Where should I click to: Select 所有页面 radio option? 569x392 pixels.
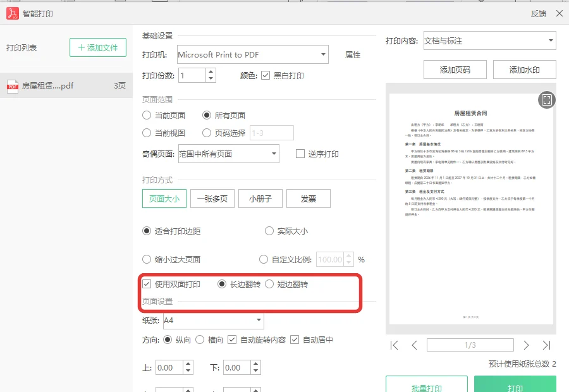click(x=207, y=116)
